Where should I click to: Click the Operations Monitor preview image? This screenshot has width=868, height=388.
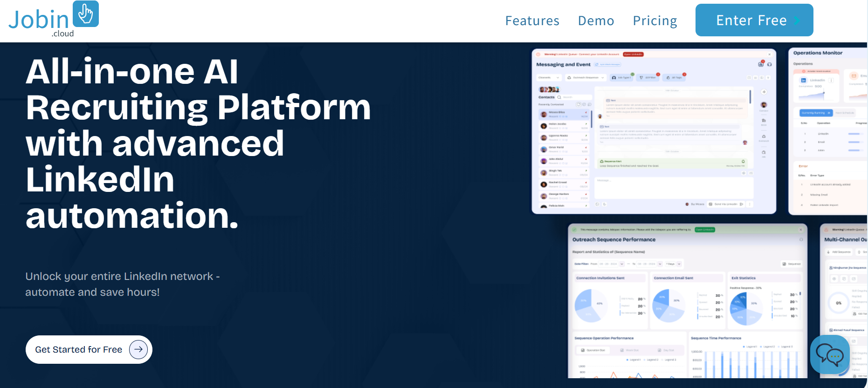pyautogui.click(x=828, y=131)
